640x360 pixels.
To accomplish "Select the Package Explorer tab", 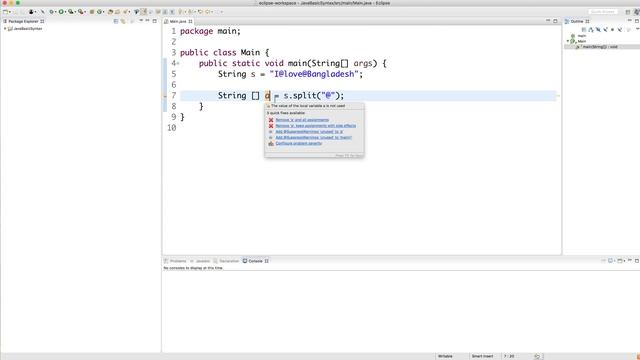I will coord(23,21).
